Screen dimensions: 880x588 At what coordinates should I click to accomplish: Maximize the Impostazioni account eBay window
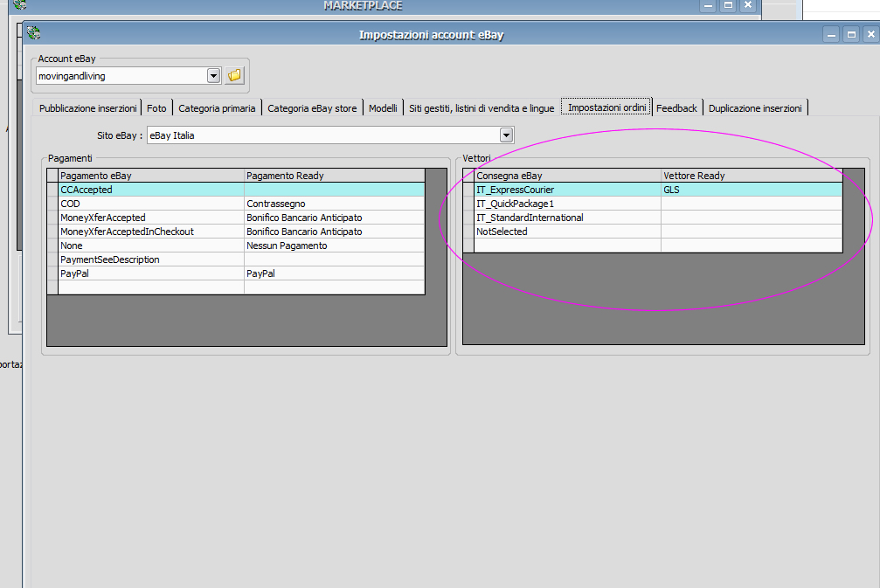(x=851, y=34)
